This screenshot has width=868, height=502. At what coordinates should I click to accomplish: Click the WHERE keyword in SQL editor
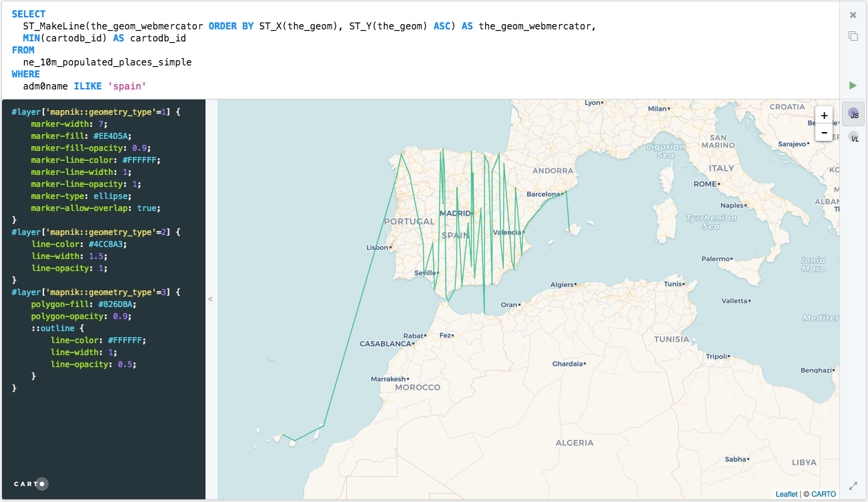(x=26, y=74)
